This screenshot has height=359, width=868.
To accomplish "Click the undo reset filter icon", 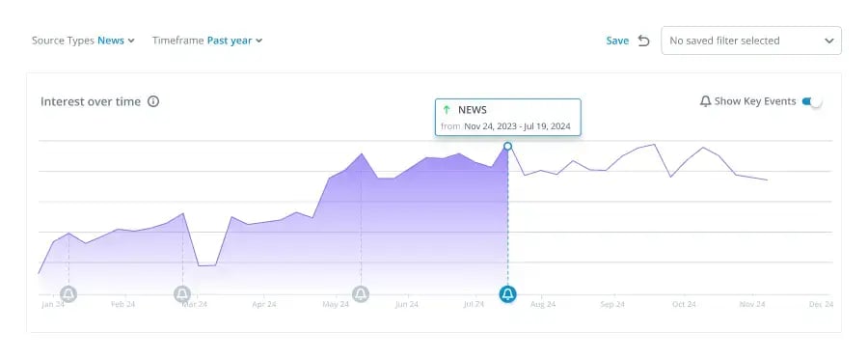I will (x=643, y=41).
